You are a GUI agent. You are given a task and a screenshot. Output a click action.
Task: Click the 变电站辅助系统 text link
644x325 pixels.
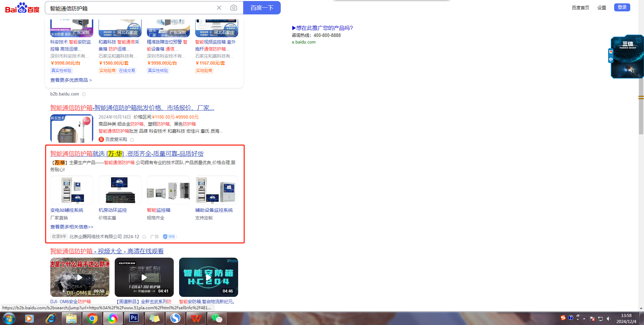[67, 210]
